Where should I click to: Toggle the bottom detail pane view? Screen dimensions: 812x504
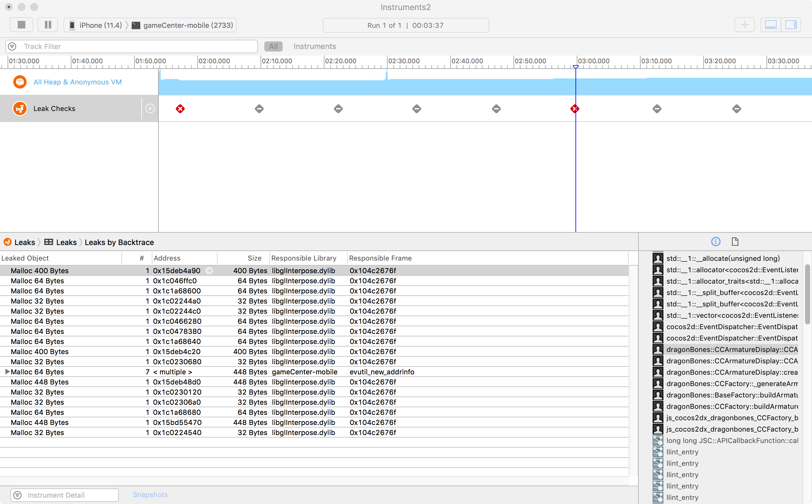pyautogui.click(x=771, y=25)
